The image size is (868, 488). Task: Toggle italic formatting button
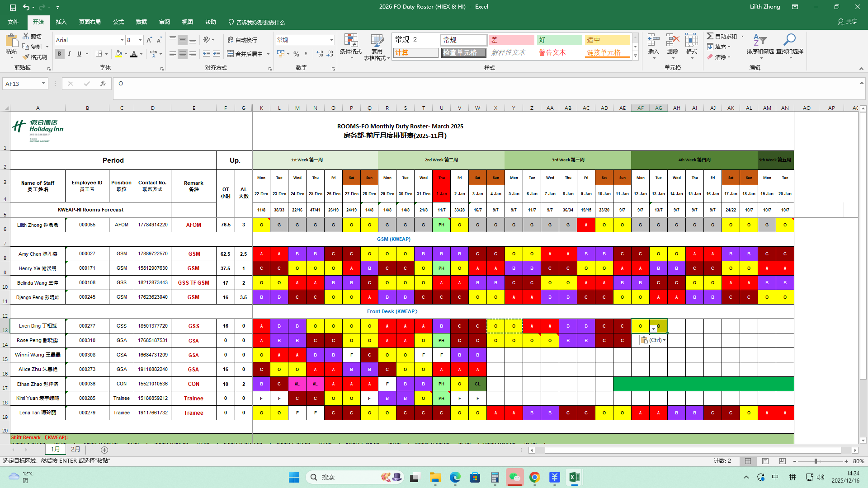[69, 54]
